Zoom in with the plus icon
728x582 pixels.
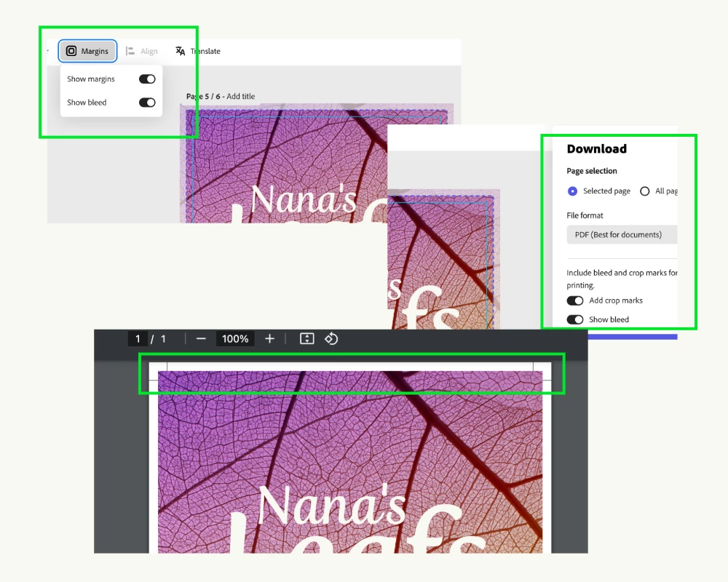(270, 339)
